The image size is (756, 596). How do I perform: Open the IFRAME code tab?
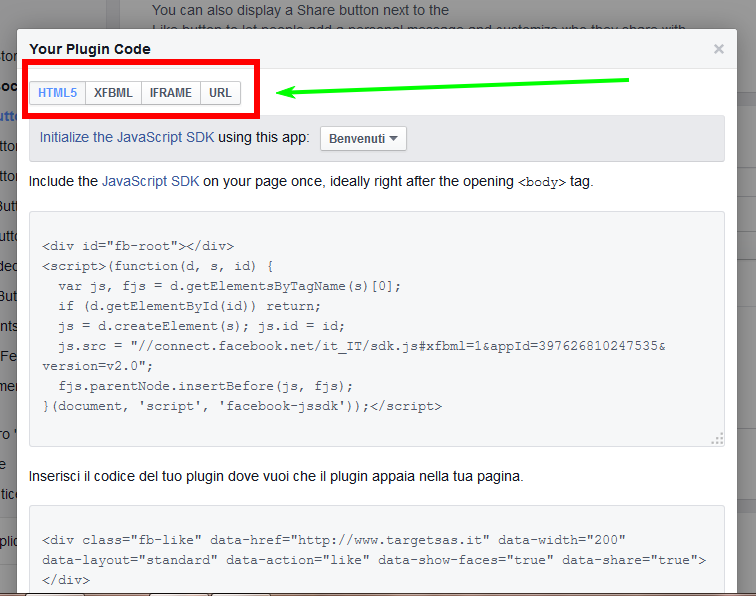(x=171, y=93)
